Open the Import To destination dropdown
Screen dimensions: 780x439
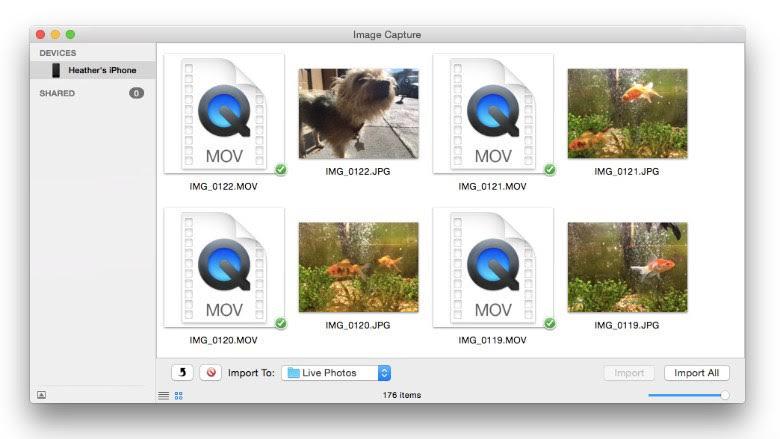(336, 372)
